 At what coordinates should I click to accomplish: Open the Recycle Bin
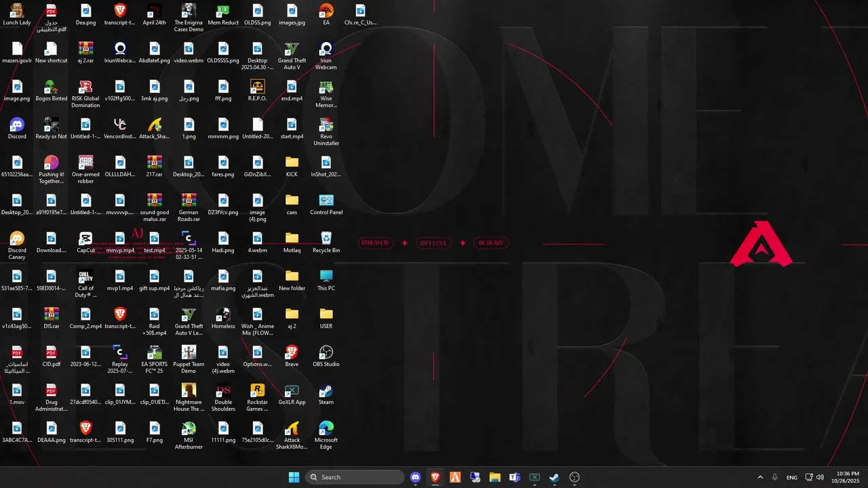[x=326, y=243]
